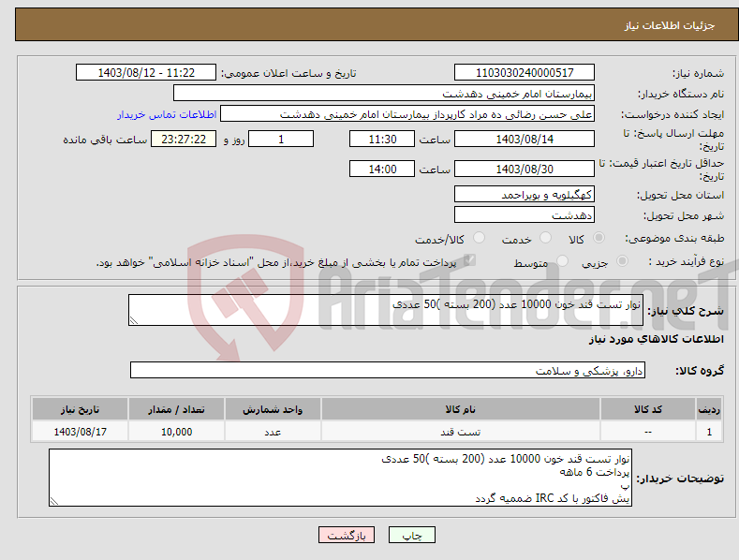Click the unit cell عدد
This screenshot has width=739, height=560.
point(273,432)
